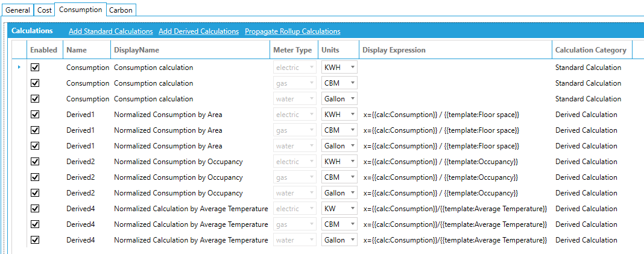Disable water Normalized Consumption by Occupancy row
The width and height of the screenshot is (644, 254).
[35, 193]
